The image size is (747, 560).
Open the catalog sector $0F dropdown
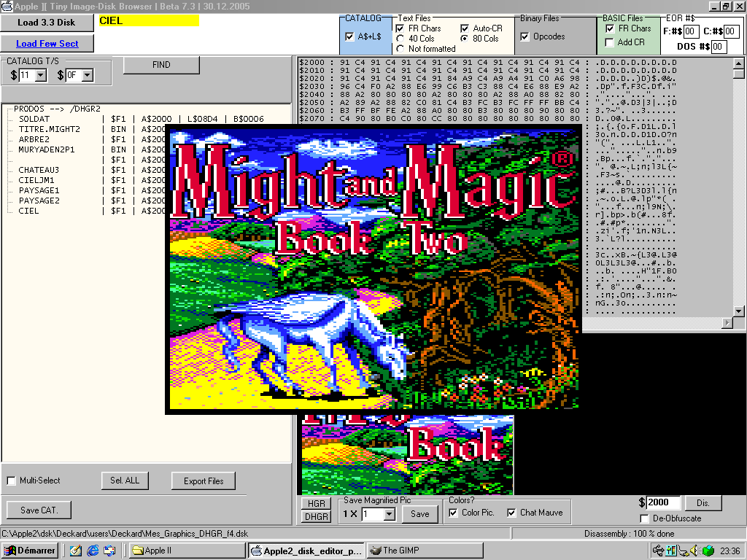[88, 75]
